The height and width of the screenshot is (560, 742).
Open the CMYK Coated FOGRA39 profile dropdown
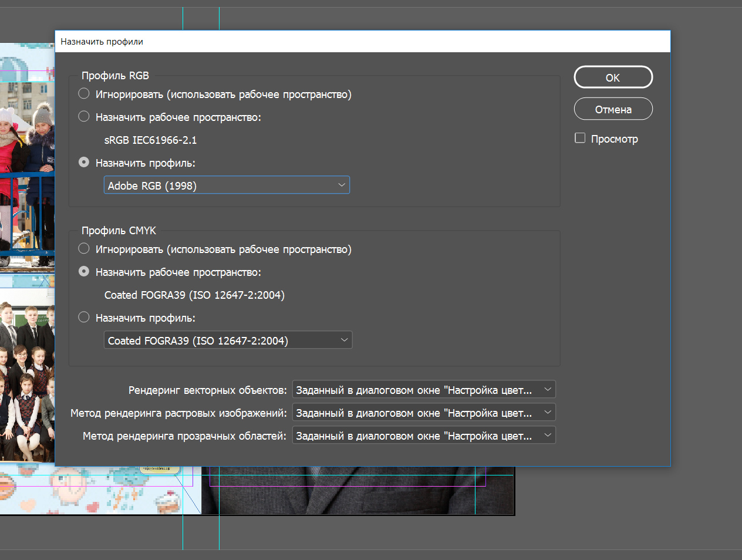[x=228, y=340]
